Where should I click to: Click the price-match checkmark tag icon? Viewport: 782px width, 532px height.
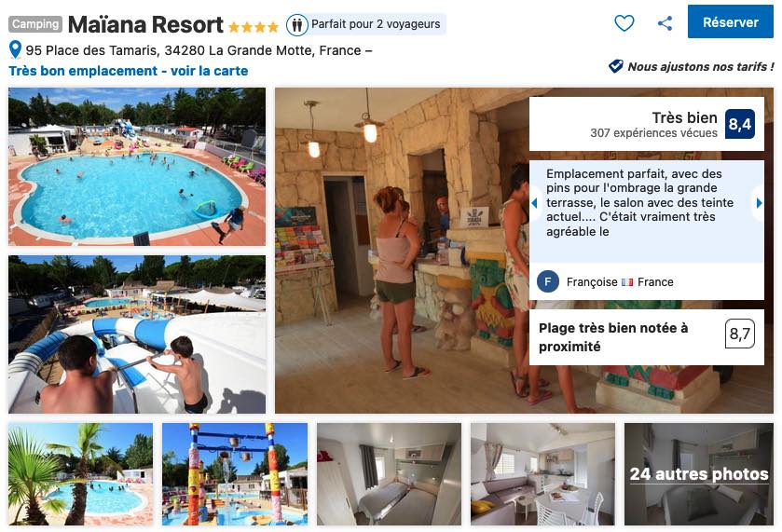click(x=615, y=66)
